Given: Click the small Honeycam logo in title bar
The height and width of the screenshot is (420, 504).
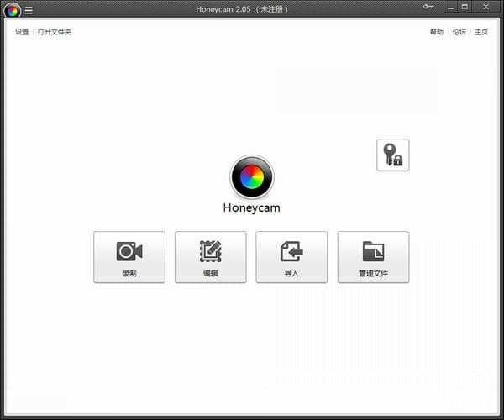Looking at the screenshot, I should point(12,10).
